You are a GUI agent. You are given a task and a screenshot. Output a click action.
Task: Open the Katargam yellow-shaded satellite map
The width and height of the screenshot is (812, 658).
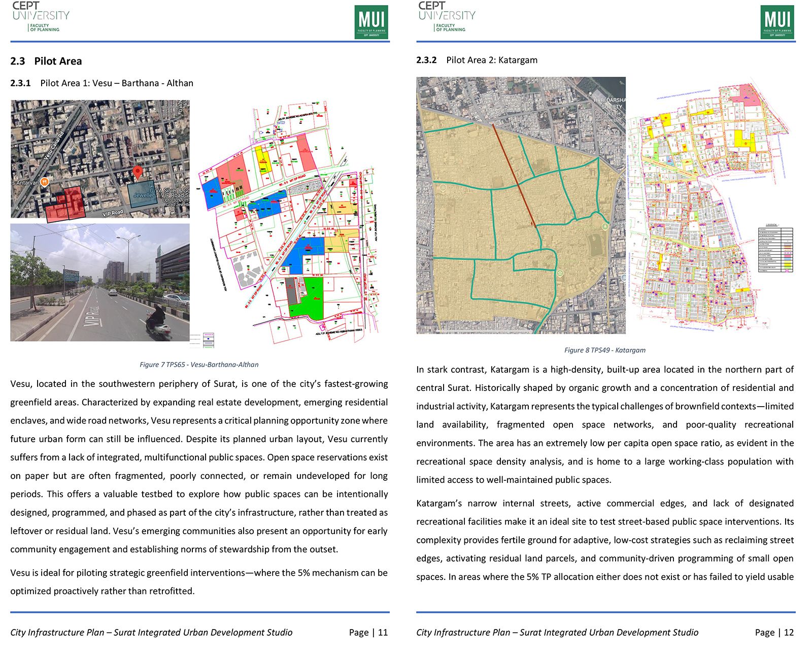(521, 205)
